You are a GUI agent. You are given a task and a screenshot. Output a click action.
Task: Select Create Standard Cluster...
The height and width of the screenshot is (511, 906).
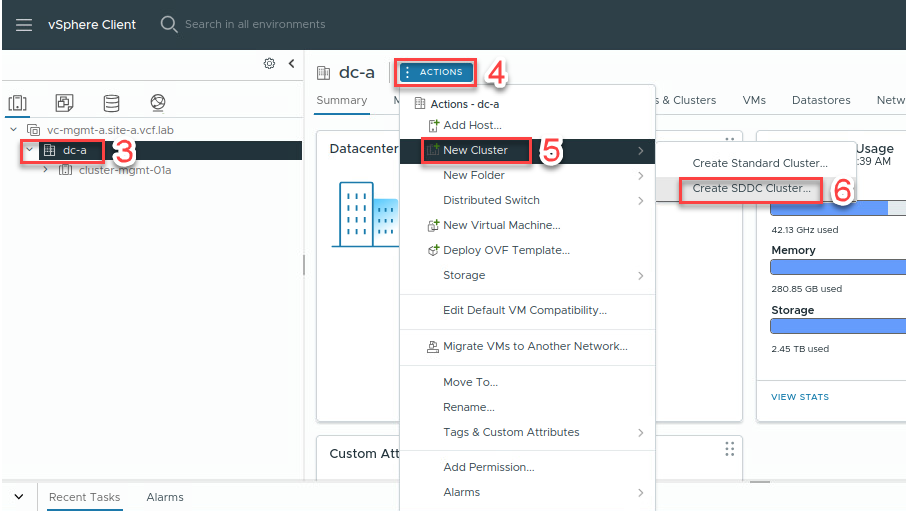(759, 164)
